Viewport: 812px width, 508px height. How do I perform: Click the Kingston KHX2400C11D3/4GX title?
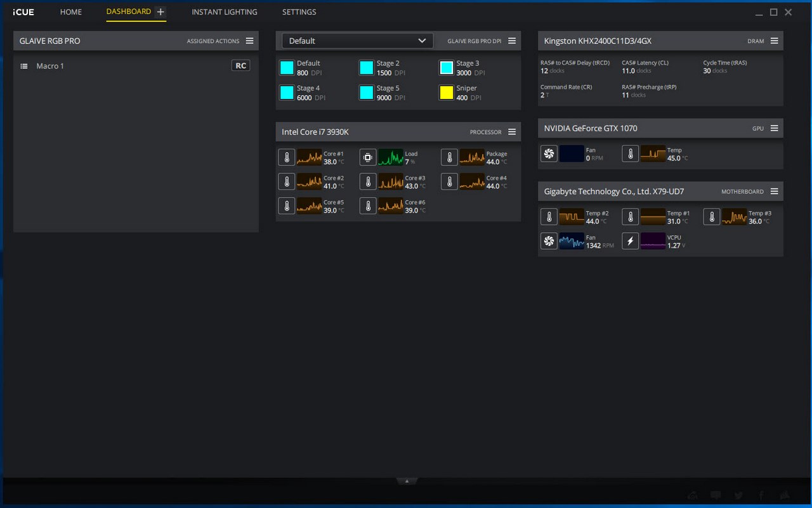(x=598, y=41)
